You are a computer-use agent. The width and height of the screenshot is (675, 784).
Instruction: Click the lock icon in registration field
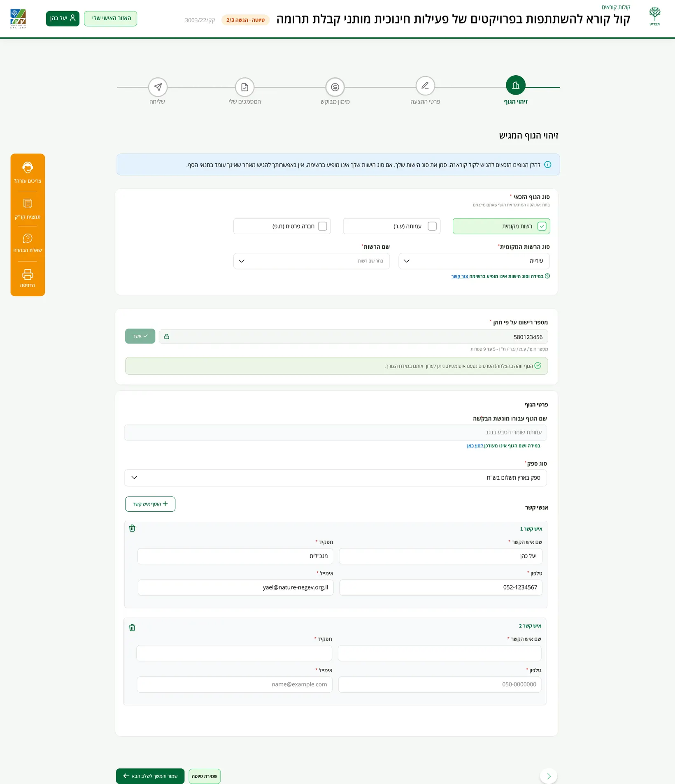click(x=167, y=336)
